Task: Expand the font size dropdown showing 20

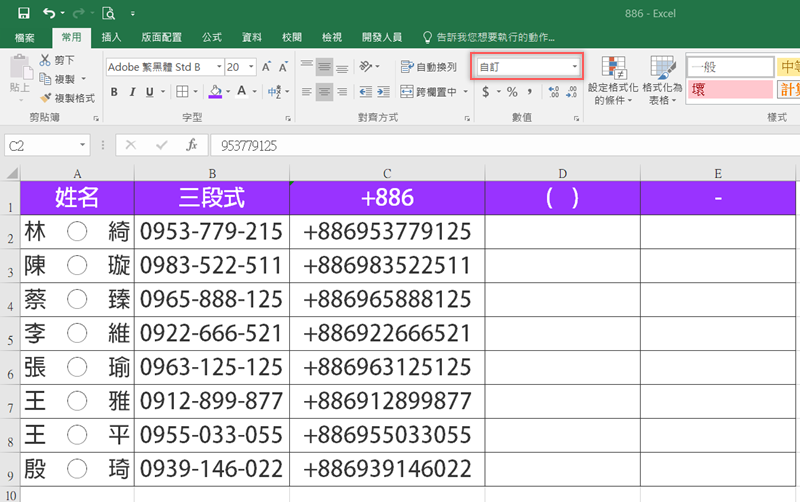Action: click(x=249, y=67)
